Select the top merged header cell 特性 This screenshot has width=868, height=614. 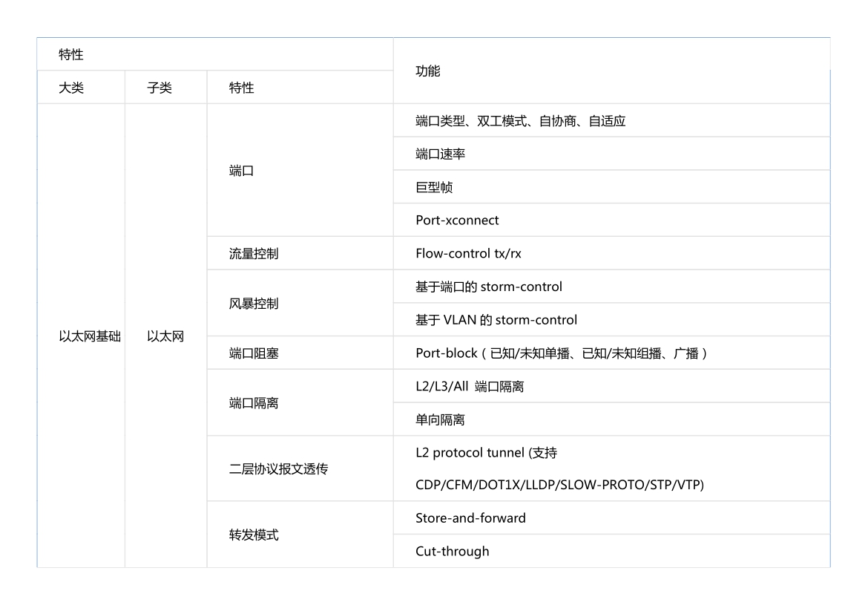[215, 54]
